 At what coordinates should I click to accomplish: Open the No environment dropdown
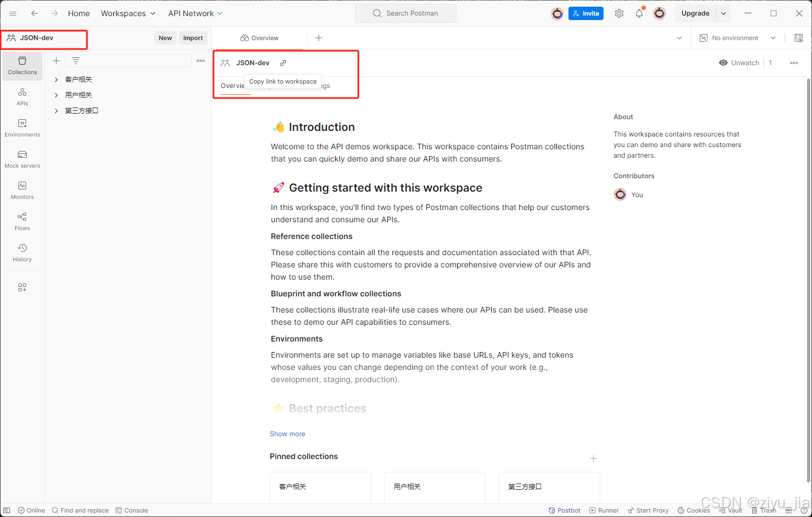(737, 38)
